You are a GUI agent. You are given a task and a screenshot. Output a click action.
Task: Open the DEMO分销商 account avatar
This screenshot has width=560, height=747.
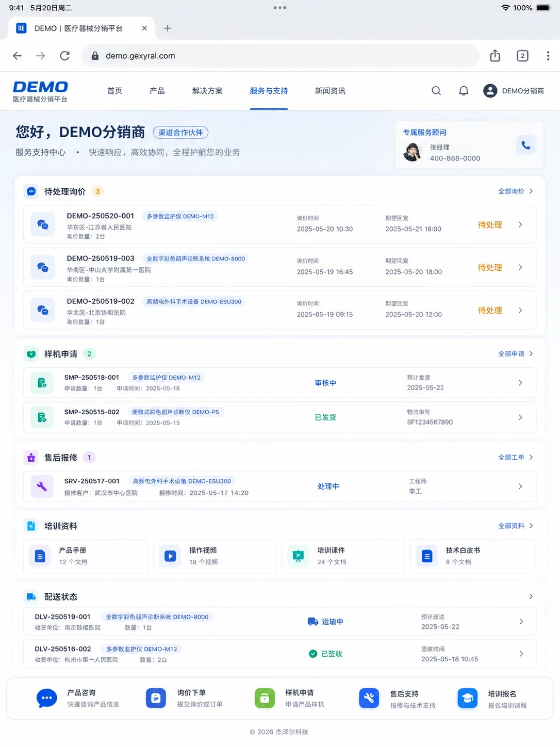[490, 91]
